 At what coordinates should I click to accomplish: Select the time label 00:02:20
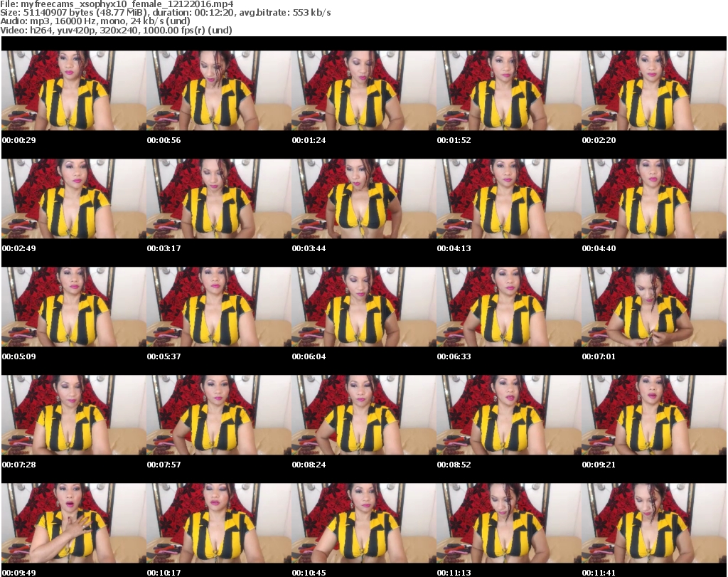599,140
